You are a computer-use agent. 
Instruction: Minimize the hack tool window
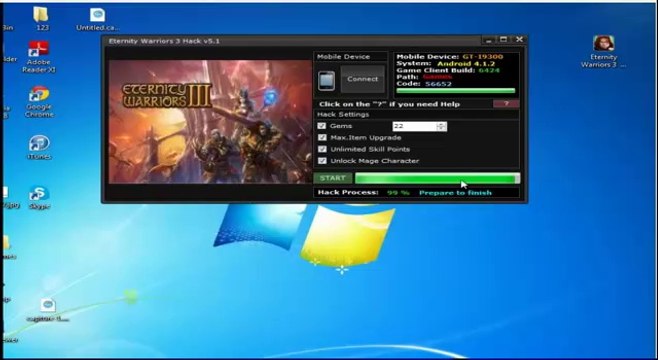[488, 40]
